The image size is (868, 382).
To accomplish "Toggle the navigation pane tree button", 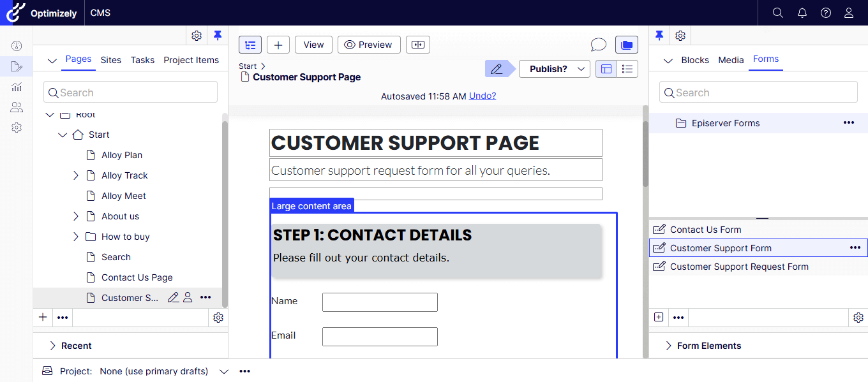I will point(250,45).
